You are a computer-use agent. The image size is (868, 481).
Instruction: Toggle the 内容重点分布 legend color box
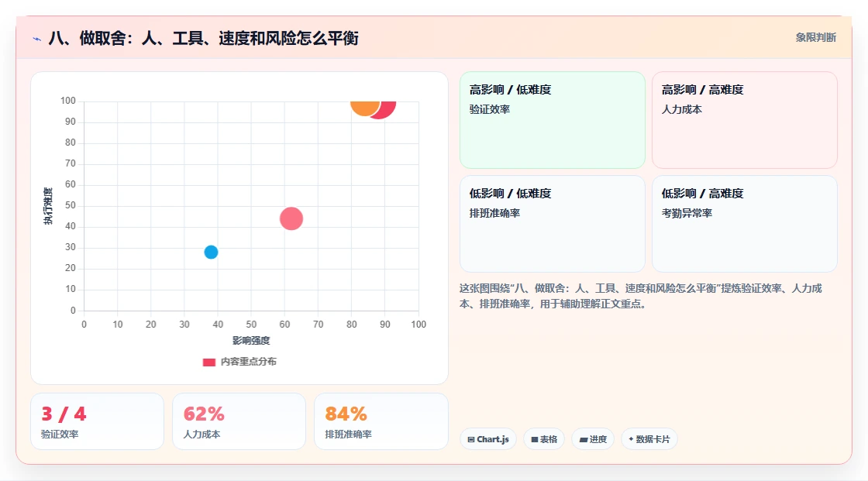coord(208,362)
